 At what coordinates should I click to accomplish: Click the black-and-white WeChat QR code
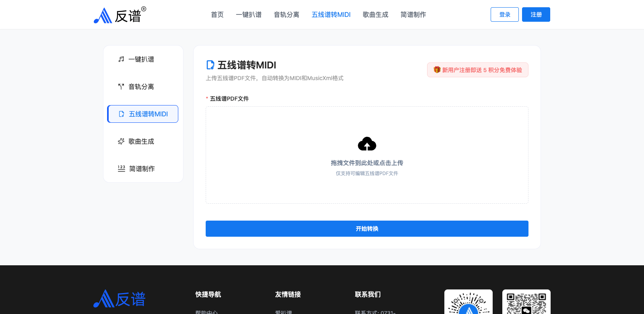526,302
